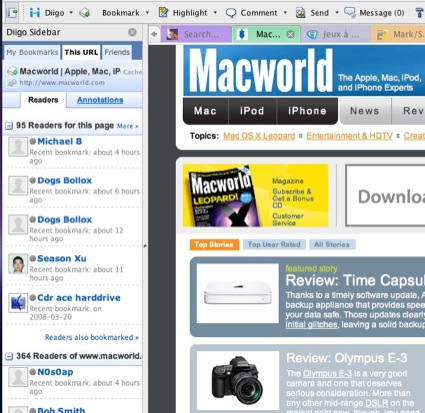Open the Friends tab
Viewport: 425px width, 413px height.
(117, 52)
